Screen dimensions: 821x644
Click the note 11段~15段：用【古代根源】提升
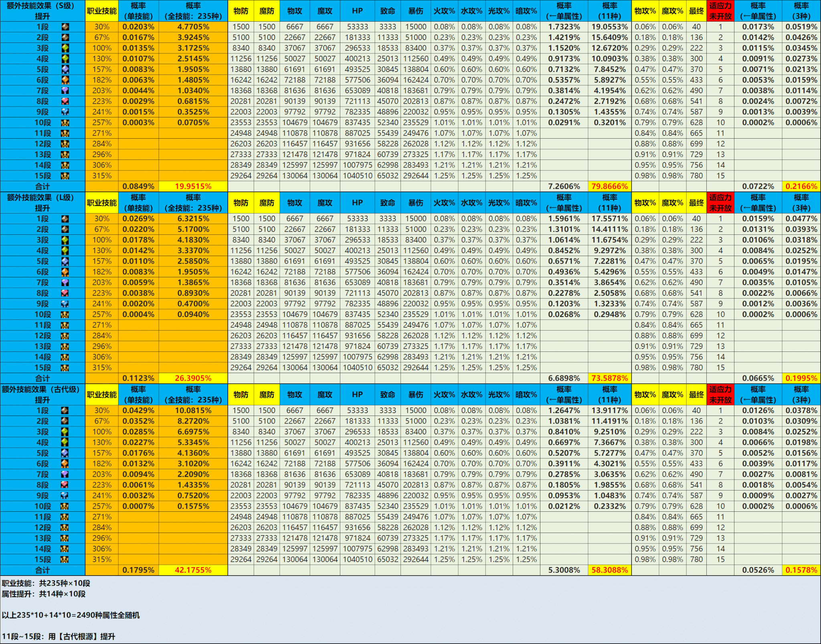tap(59, 636)
